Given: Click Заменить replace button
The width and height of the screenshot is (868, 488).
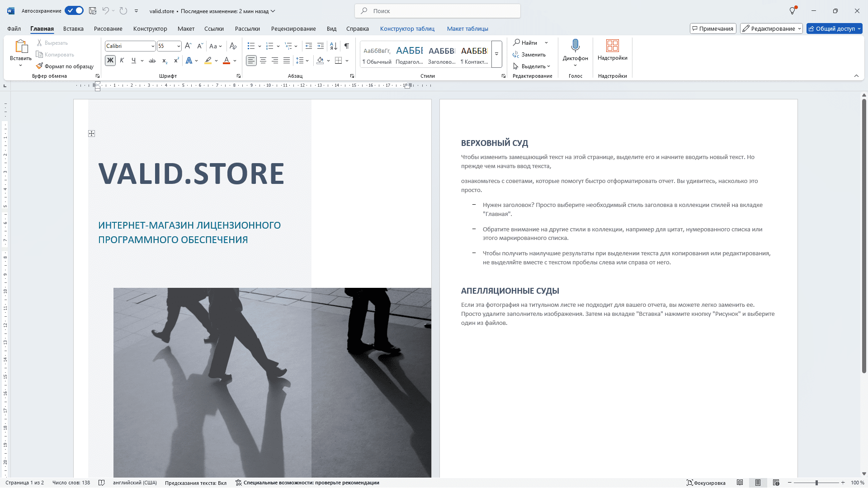Looking at the screenshot, I should pyautogui.click(x=529, y=55).
